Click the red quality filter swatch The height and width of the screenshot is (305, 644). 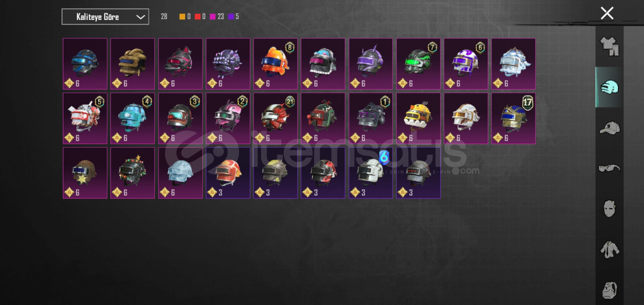tap(197, 17)
